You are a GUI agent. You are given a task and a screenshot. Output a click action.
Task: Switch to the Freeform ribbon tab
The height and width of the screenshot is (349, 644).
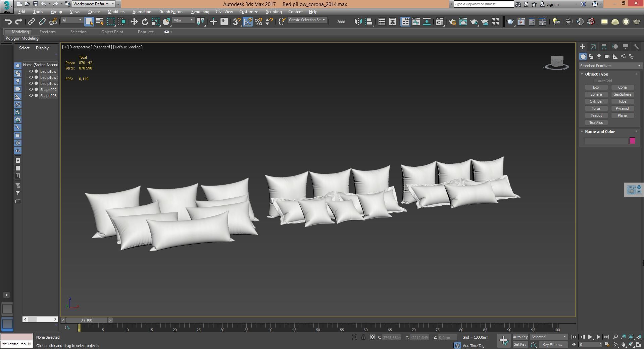click(48, 32)
